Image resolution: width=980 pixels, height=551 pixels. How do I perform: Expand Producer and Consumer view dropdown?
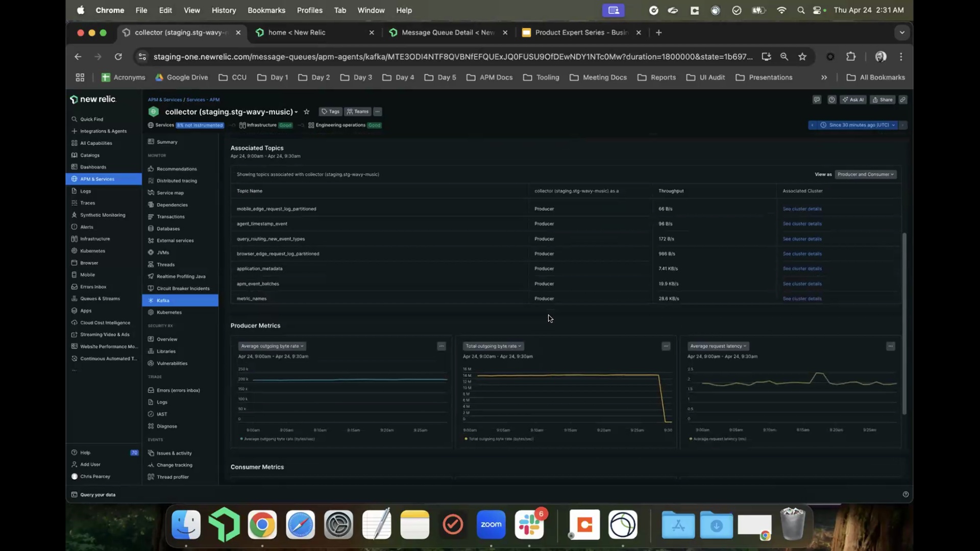[866, 174]
